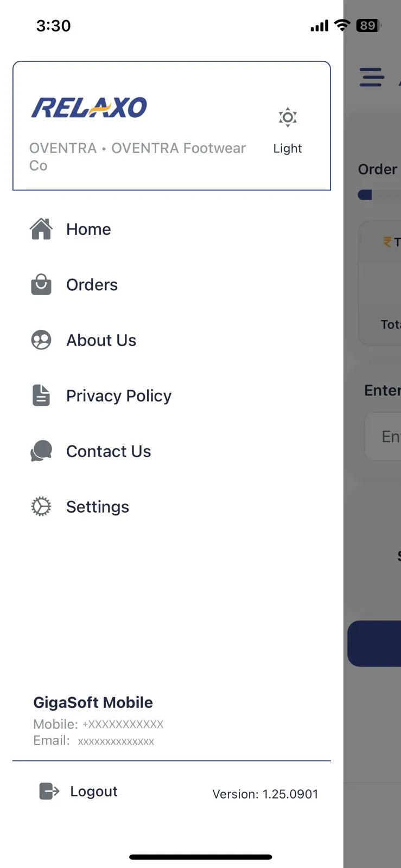Tap the Orders shopping bag icon

click(41, 285)
